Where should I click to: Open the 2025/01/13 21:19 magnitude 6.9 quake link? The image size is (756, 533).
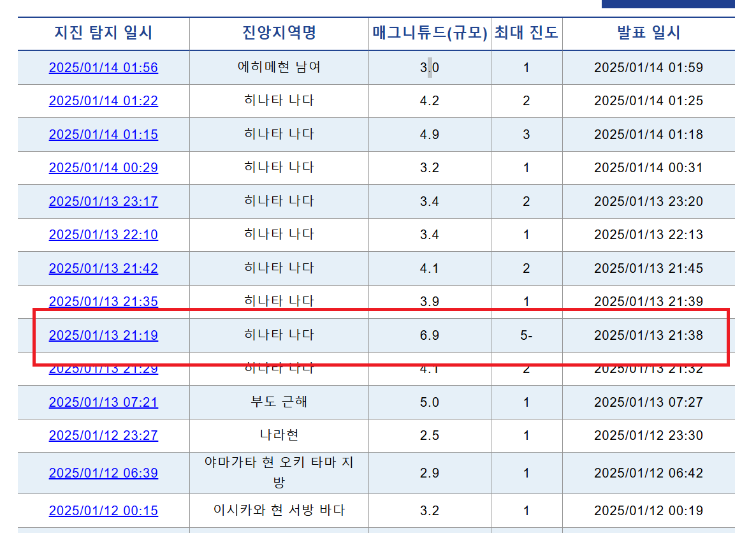pyautogui.click(x=103, y=335)
